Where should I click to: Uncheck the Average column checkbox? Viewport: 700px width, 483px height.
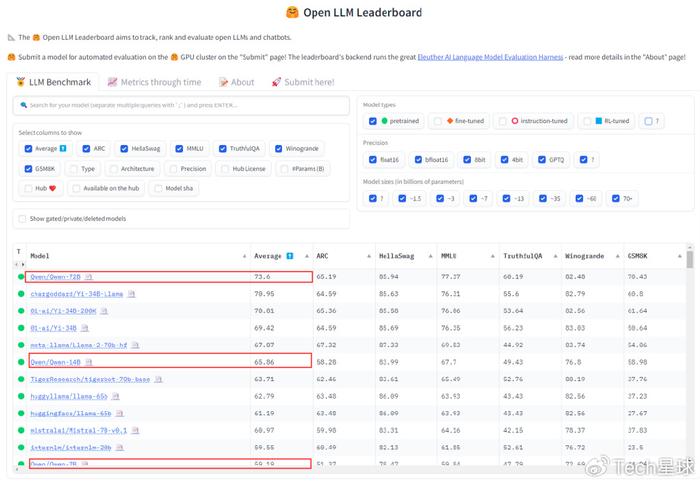[x=29, y=149]
